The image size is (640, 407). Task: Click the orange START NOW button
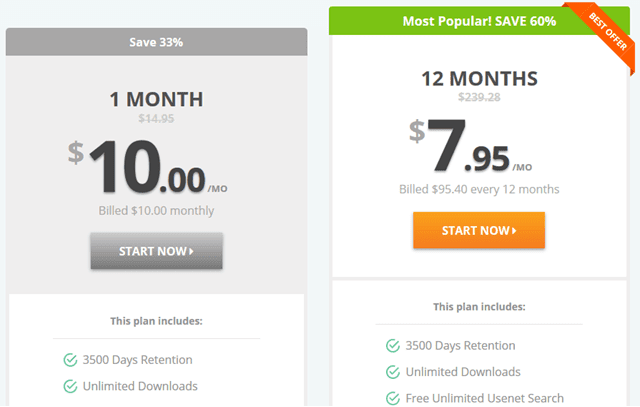point(479,230)
